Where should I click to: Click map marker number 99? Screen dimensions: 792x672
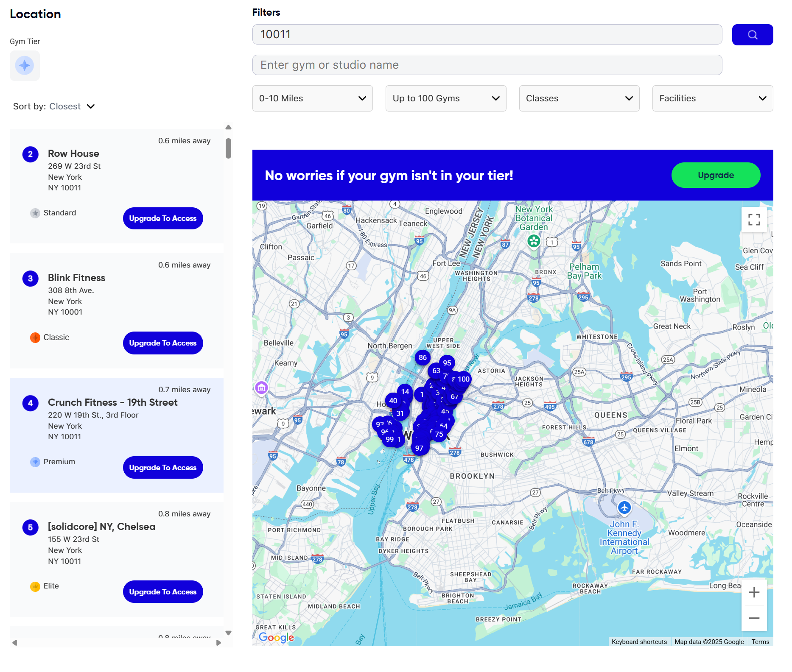[x=390, y=439]
